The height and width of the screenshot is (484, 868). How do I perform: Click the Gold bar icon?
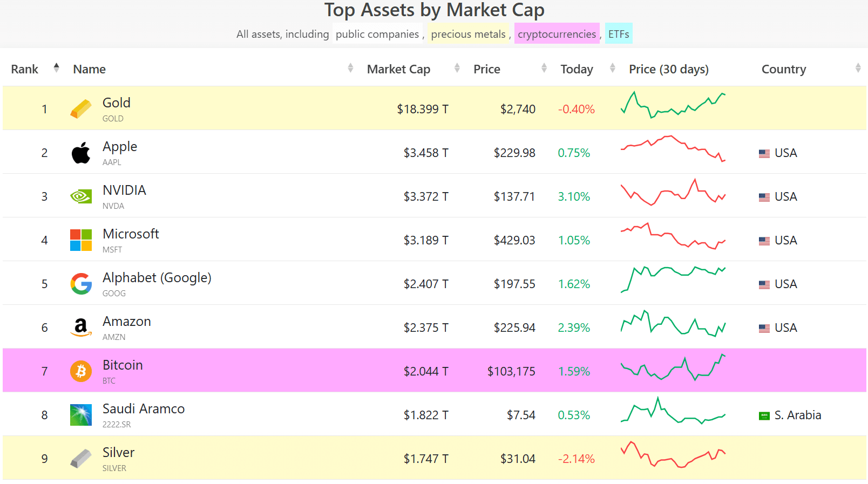pos(81,109)
